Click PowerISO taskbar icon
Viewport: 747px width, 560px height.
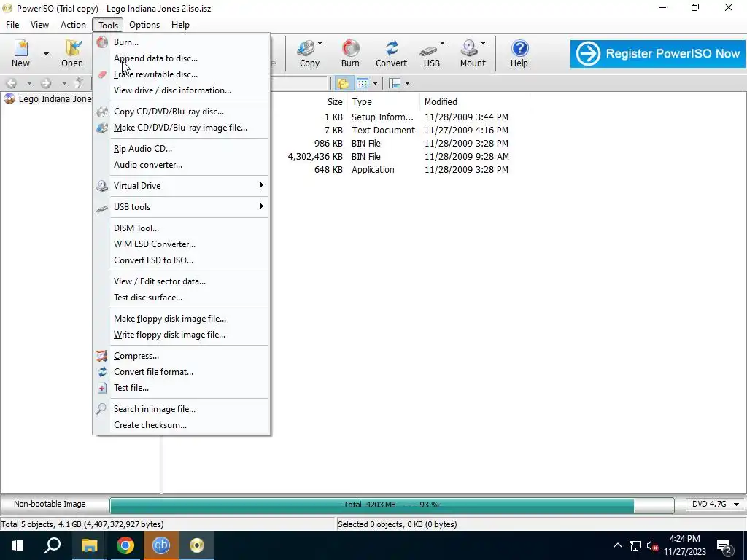tap(197, 545)
